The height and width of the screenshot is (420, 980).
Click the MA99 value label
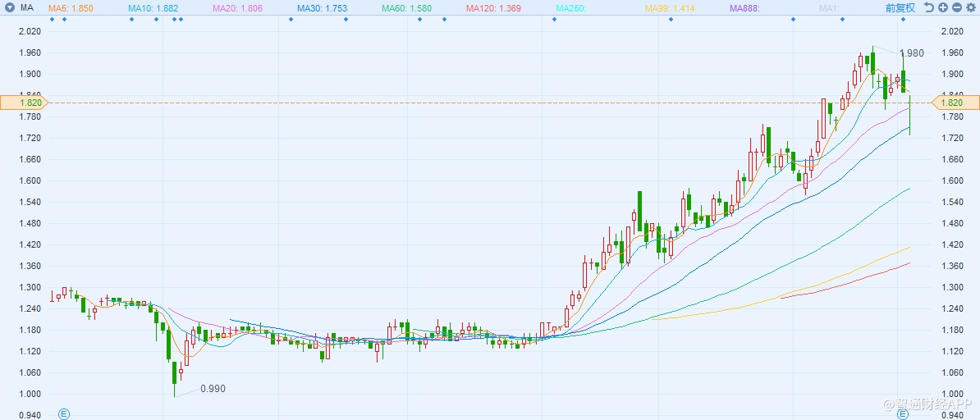668,7
